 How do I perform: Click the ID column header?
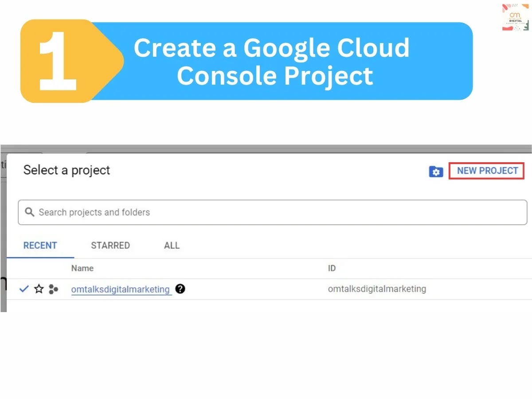click(x=332, y=268)
